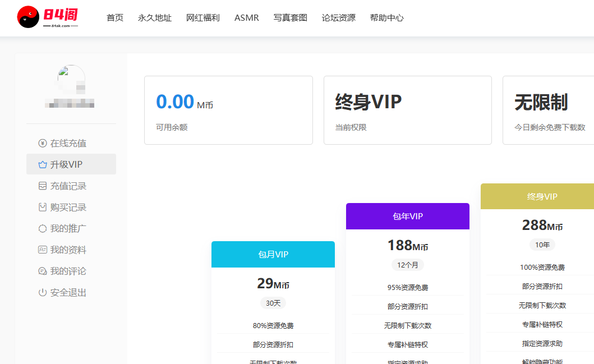
Task: Open 写真套图 in the top menu
Action: (x=290, y=18)
